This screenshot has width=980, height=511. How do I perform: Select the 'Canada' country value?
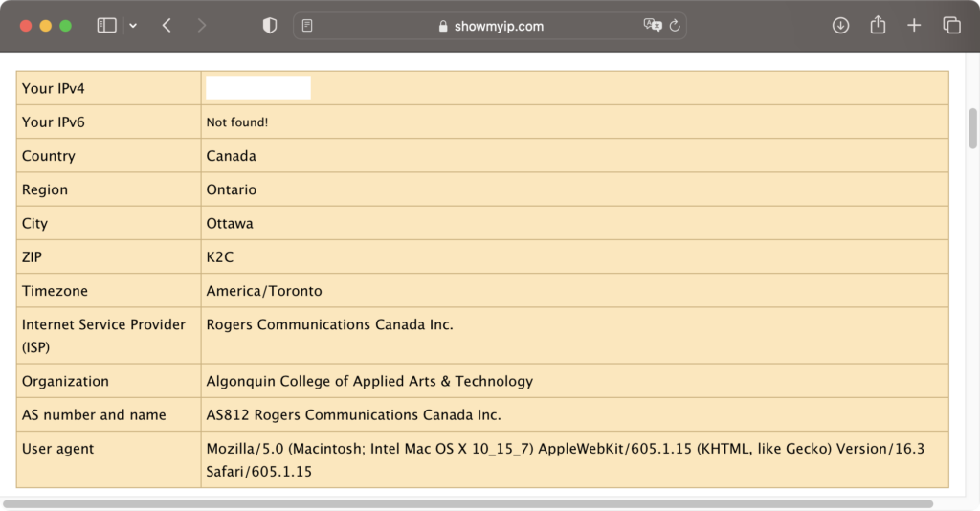click(x=232, y=156)
